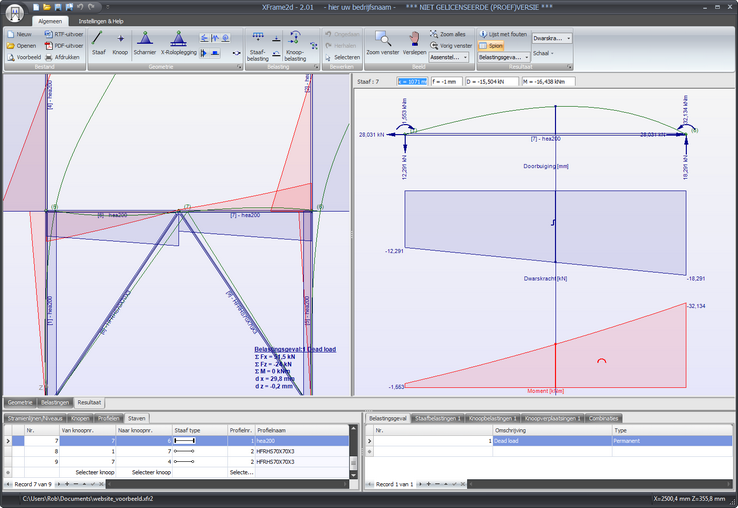
Task: Switch to the Algemeen ribbon tab
Action: [50, 21]
